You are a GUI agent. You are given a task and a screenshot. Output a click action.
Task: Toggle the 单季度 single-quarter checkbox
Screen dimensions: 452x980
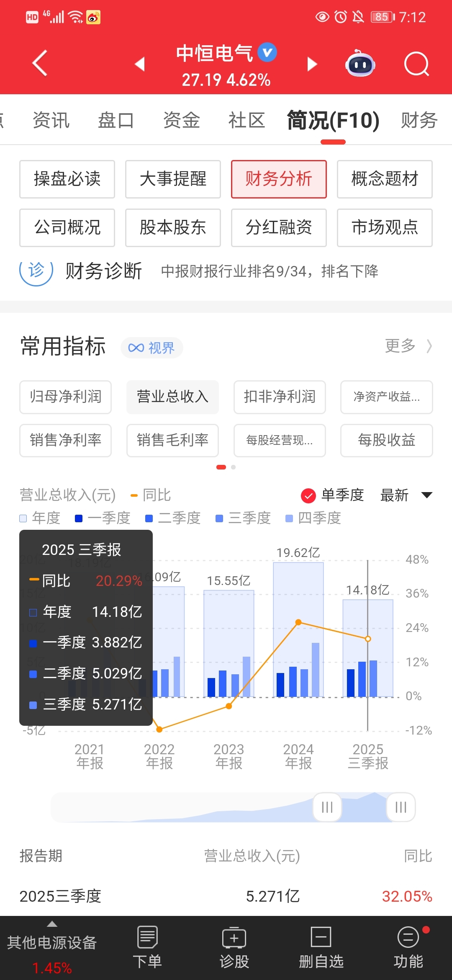click(x=308, y=495)
